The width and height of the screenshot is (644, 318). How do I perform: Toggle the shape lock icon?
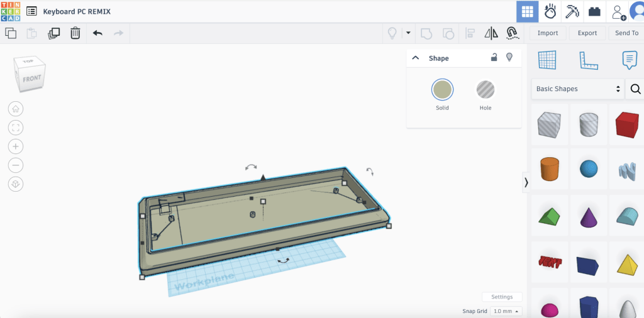click(494, 58)
